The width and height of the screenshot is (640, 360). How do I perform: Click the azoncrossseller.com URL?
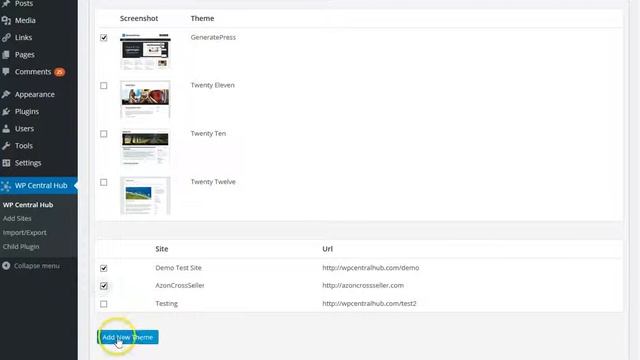point(363,285)
